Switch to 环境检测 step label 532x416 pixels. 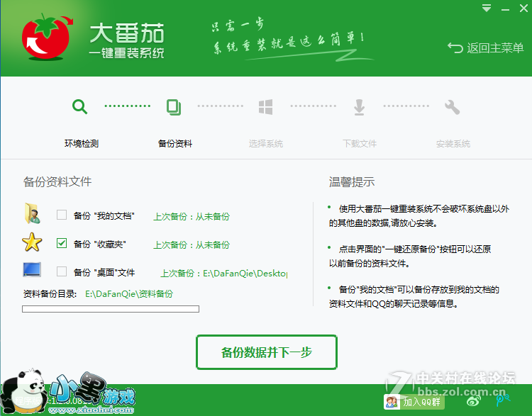[82, 144]
